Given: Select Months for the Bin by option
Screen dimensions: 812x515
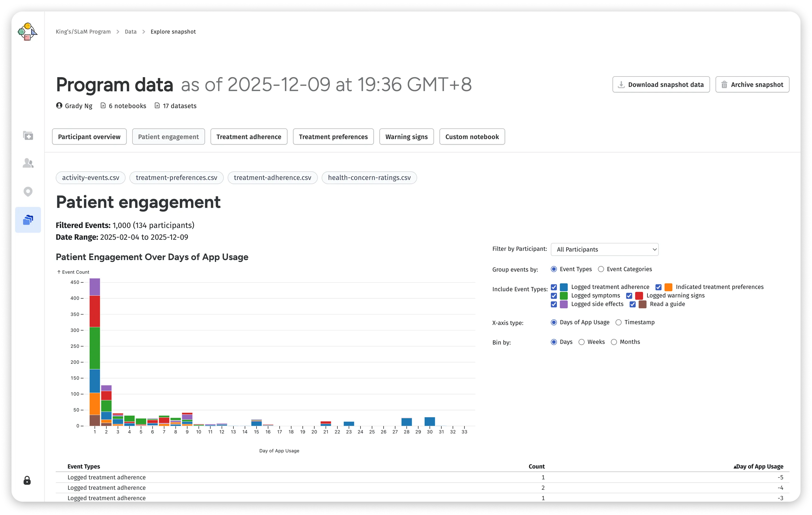Looking at the screenshot, I should [614, 342].
